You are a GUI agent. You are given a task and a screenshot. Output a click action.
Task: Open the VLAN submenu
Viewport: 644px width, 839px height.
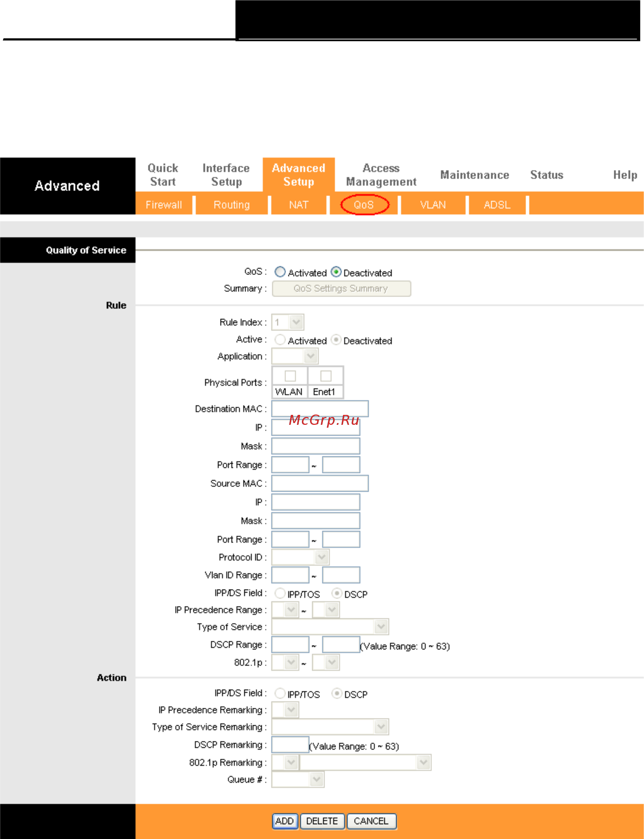tap(433, 205)
